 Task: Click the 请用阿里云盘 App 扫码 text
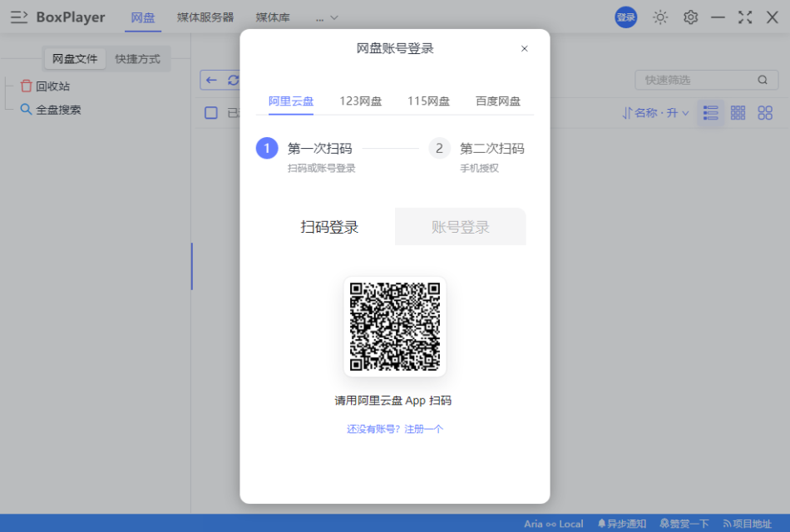point(393,401)
